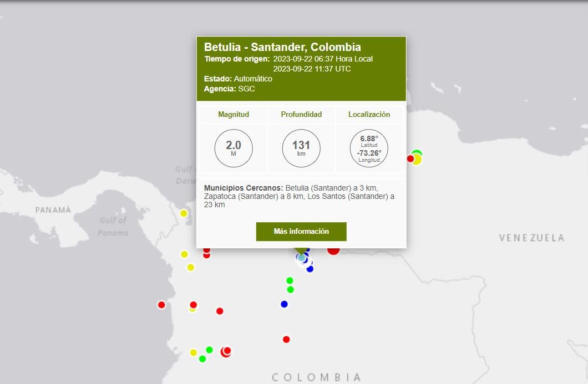This screenshot has height=384, width=588.
Task: Click the red earthquake marker west of Panamá label
Action: click(161, 304)
